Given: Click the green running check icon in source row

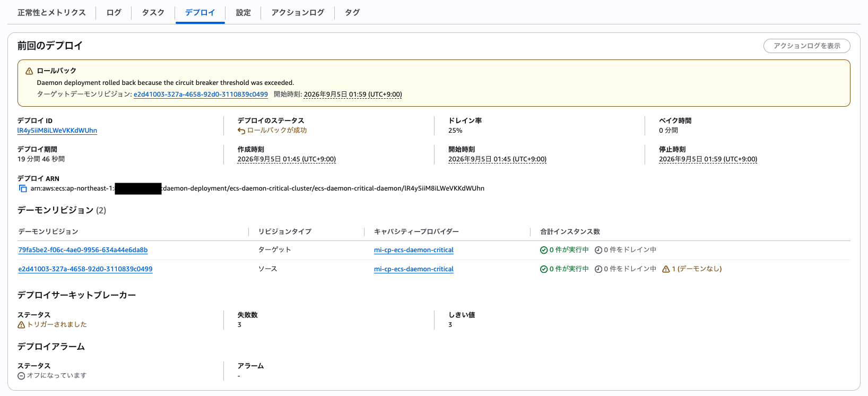Looking at the screenshot, I should (x=544, y=269).
